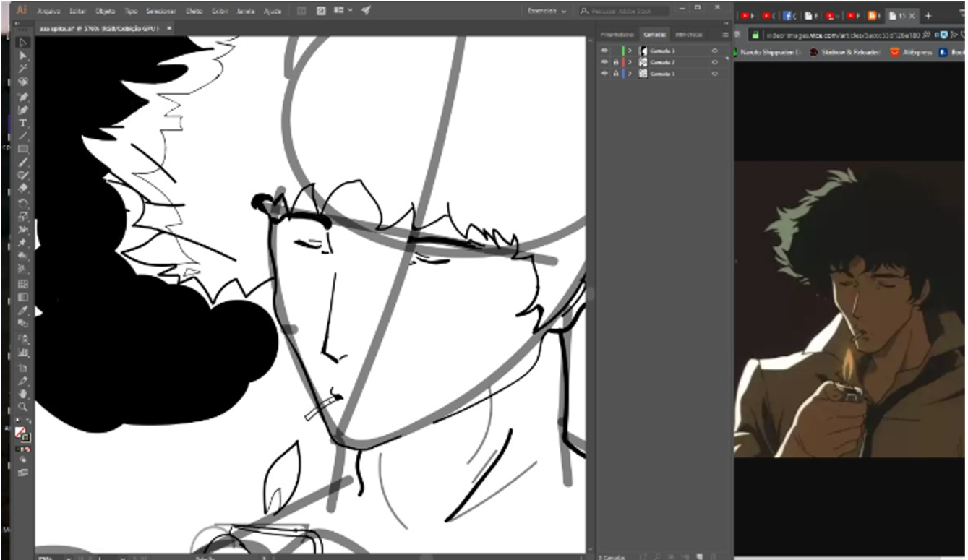
Task: Open the Essenciais workspace dropdown
Action: (x=546, y=11)
